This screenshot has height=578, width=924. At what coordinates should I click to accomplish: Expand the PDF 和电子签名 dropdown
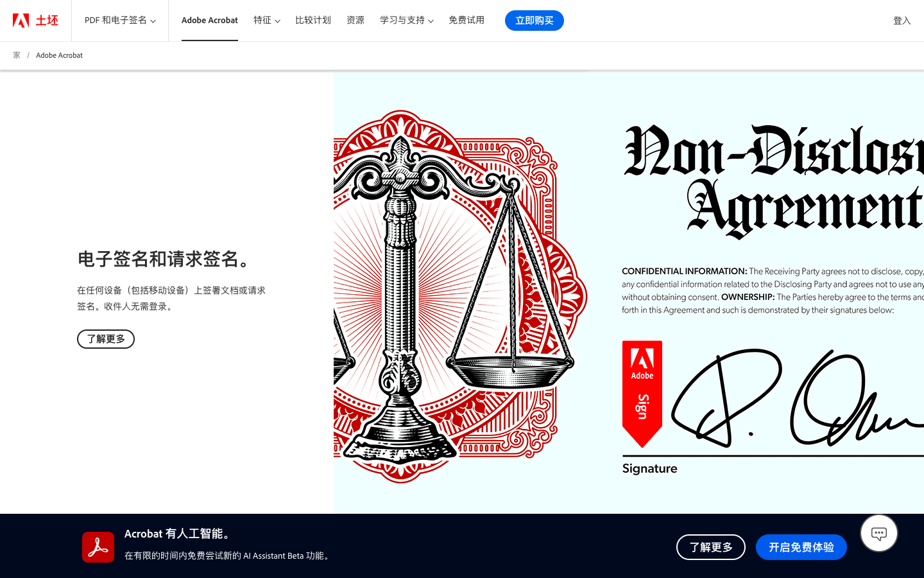pos(120,21)
